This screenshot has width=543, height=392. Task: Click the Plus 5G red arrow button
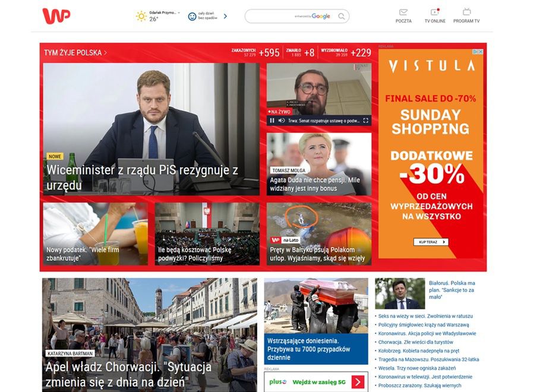[x=358, y=382]
